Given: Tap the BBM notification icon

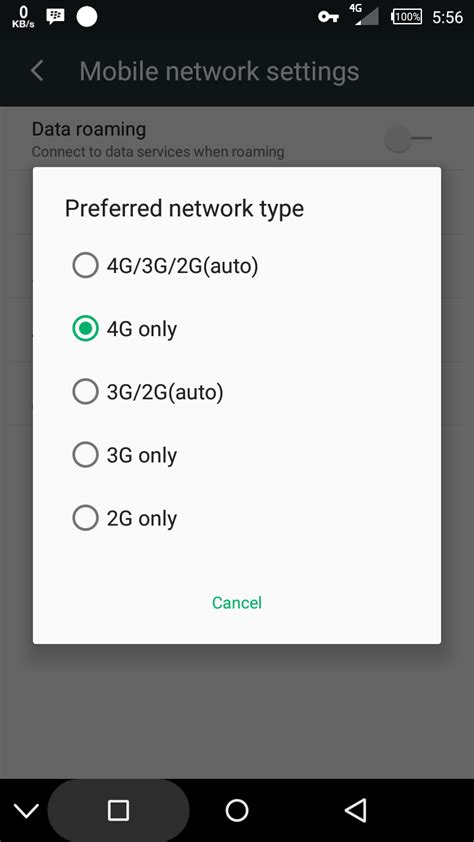Looking at the screenshot, I should [x=55, y=16].
